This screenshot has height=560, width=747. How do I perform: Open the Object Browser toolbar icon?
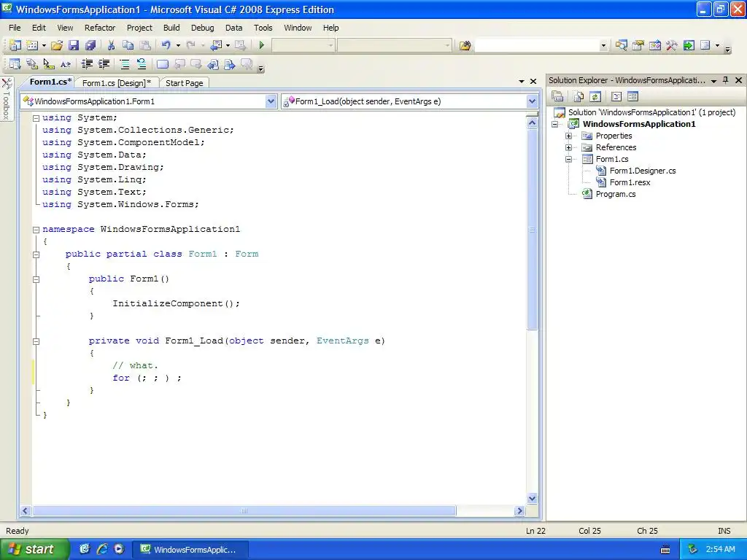655,45
